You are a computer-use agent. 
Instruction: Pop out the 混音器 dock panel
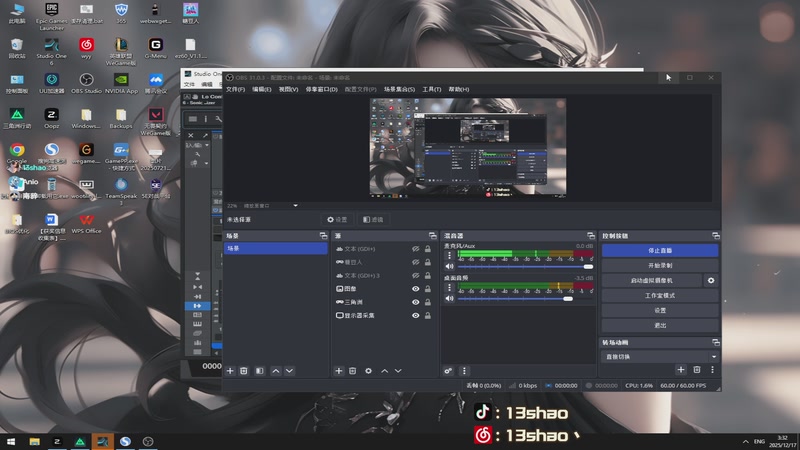coord(591,236)
